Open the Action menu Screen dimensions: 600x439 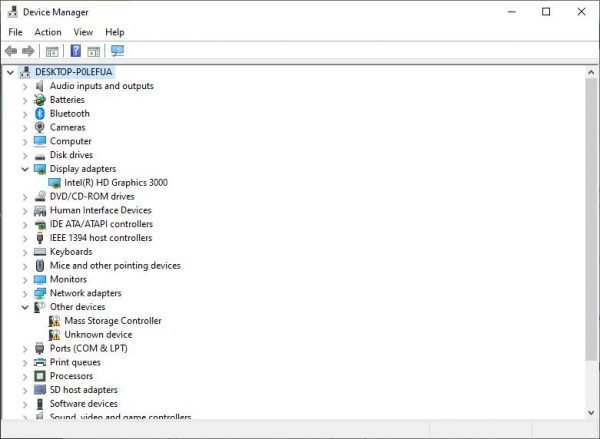(x=48, y=32)
